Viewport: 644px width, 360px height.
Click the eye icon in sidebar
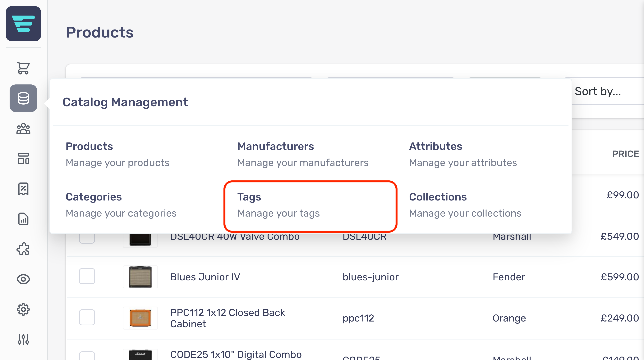point(23,279)
